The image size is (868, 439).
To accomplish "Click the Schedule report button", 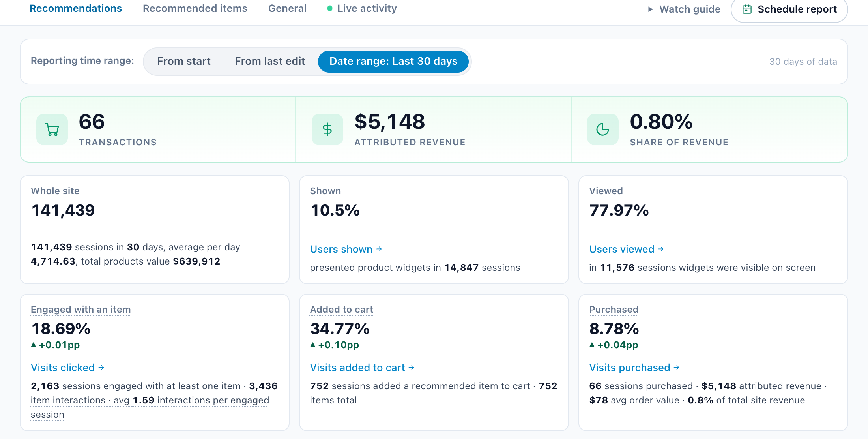I will pyautogui.click(x=789, y=9).
